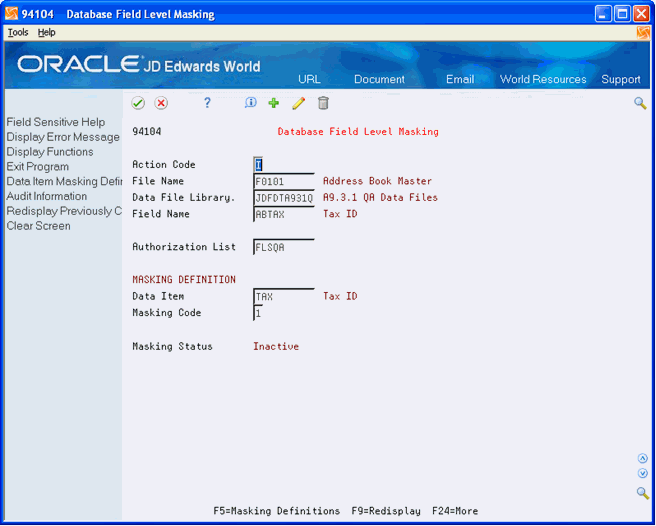
Task: Focus the Action Code field
Action: pyautogui.click(x=258, y=164)
